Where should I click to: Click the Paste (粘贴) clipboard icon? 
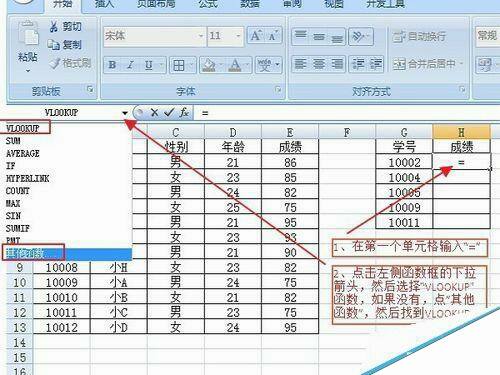28,33
